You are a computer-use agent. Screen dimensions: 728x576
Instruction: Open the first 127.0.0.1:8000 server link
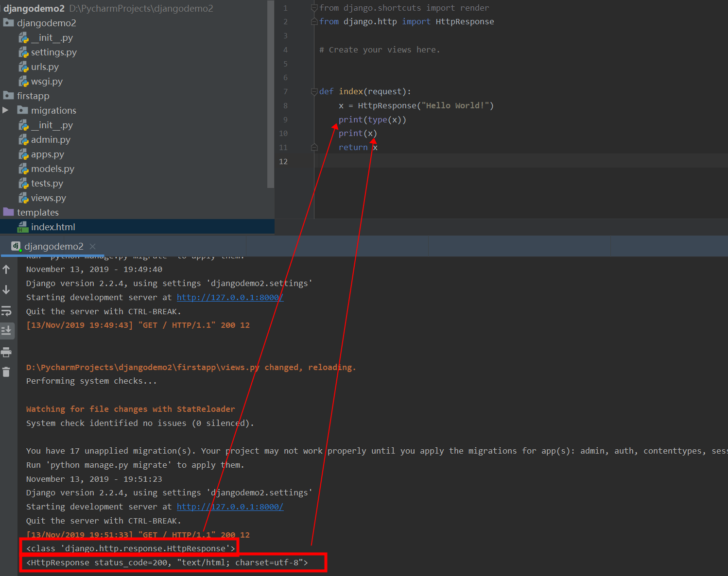[x=230, y=297]
